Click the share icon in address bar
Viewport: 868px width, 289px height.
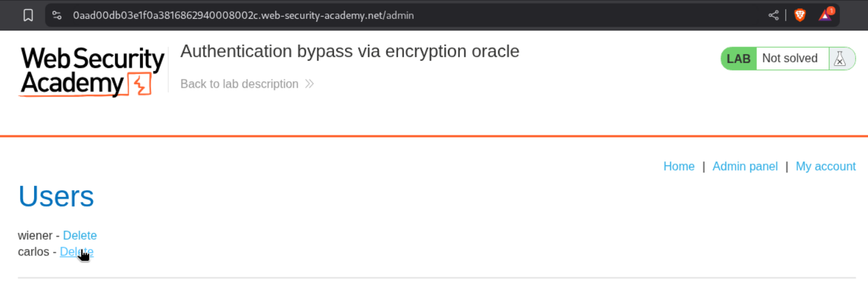tap(773, 15)
